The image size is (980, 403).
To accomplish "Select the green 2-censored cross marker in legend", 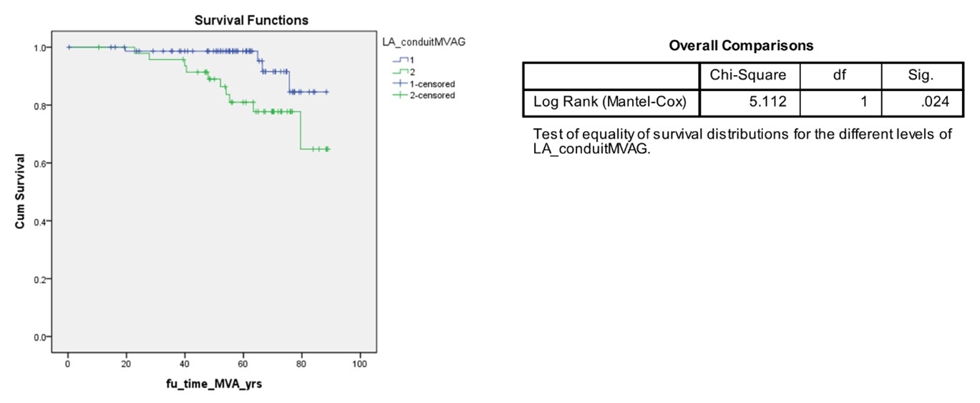I will [402, 95].
